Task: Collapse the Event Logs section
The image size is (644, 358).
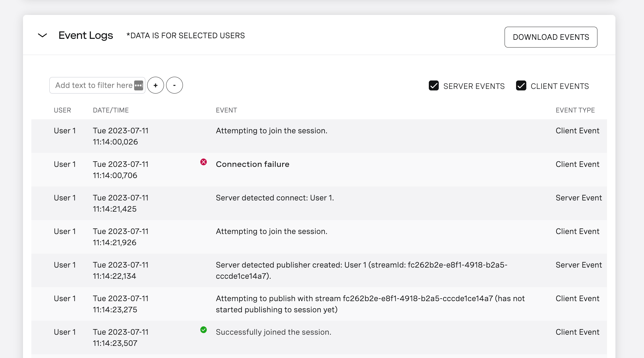Action: [x=42, y=35]
